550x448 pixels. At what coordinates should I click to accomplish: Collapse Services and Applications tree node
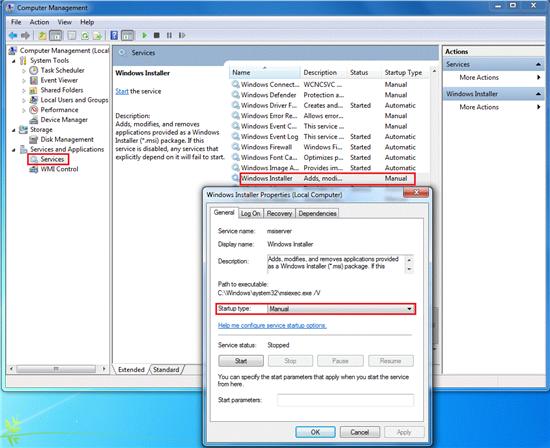14,150
